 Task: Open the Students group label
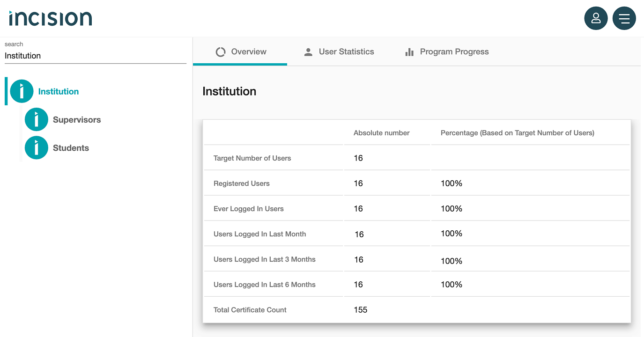click(x=71, y=148)
